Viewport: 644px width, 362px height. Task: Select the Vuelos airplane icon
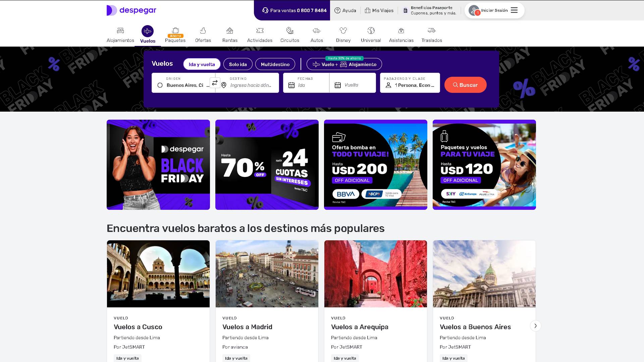pos(148,31)
